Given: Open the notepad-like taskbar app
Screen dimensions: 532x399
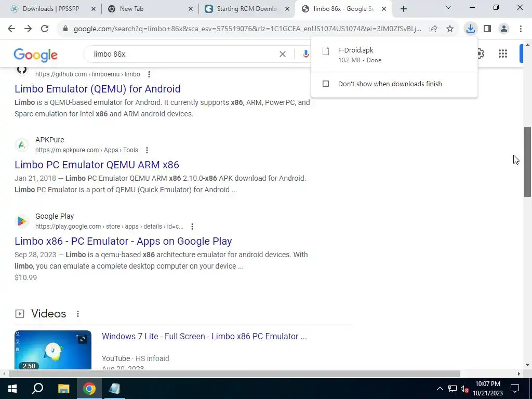Looking at the screenshot, I should point(114,389).
